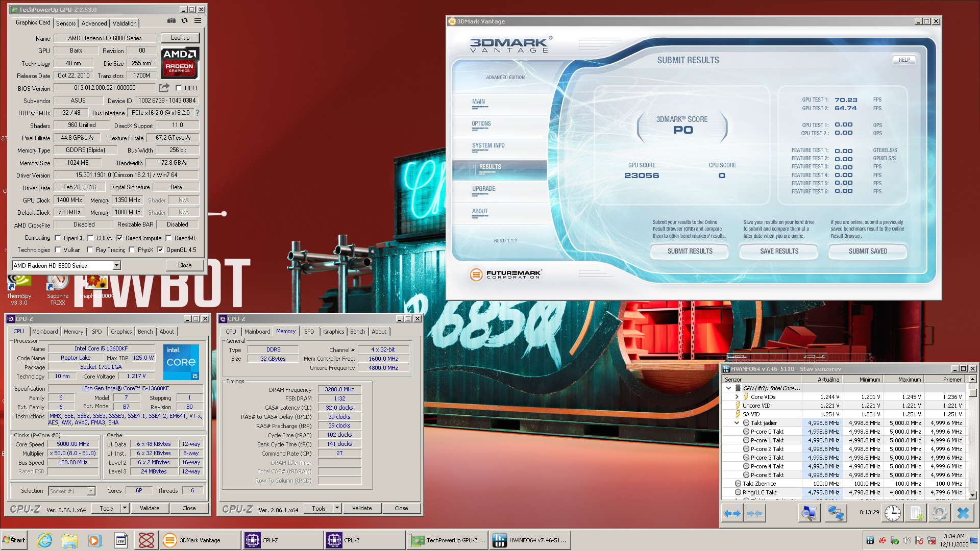
Task: Switch to Advanced tab in GPU-Z
Action: point(94,23)
